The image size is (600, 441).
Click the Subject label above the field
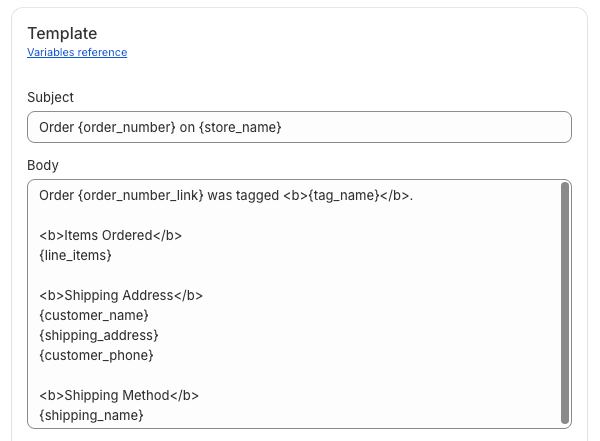pyautogui.click(x=50, y=97)
